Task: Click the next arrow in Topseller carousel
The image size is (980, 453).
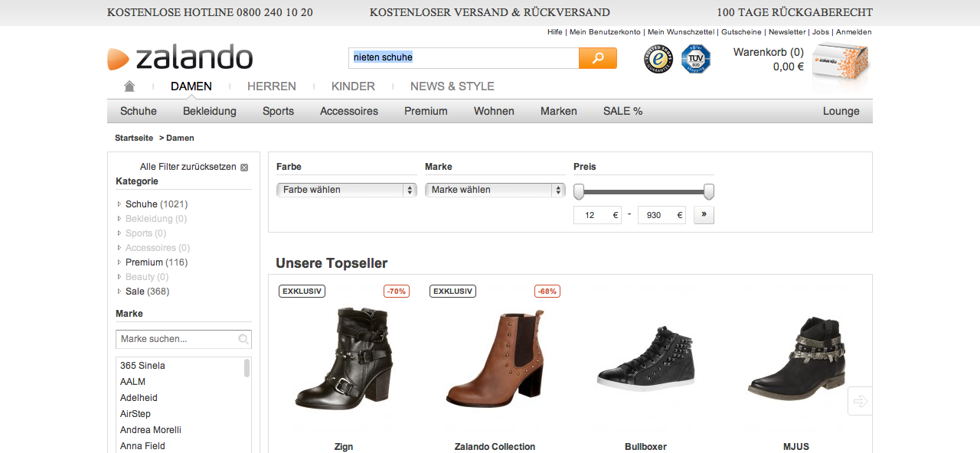Action: pos(860,401)
